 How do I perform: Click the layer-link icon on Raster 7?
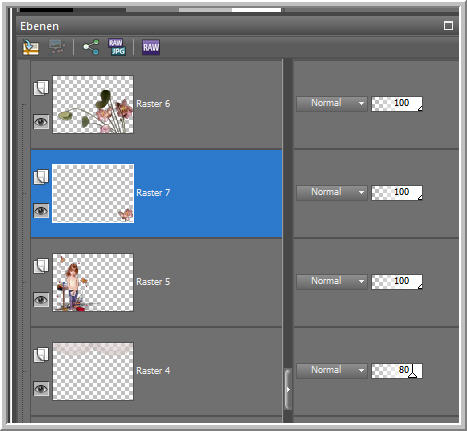coord(41,177)
